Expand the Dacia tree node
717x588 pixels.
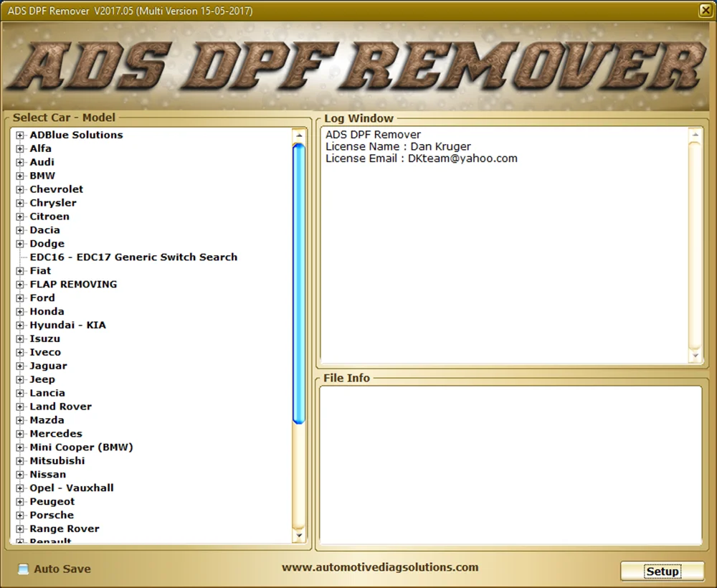(19, 230)
